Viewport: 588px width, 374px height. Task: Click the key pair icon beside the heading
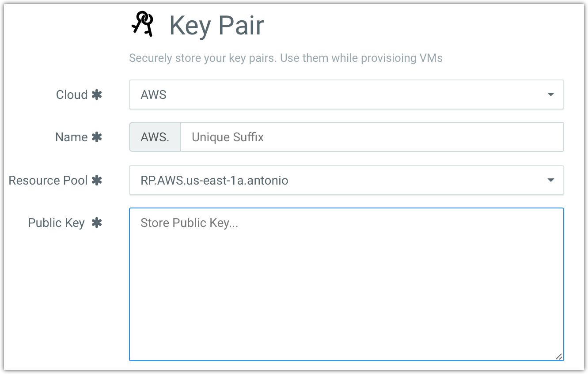pos(142,24)
